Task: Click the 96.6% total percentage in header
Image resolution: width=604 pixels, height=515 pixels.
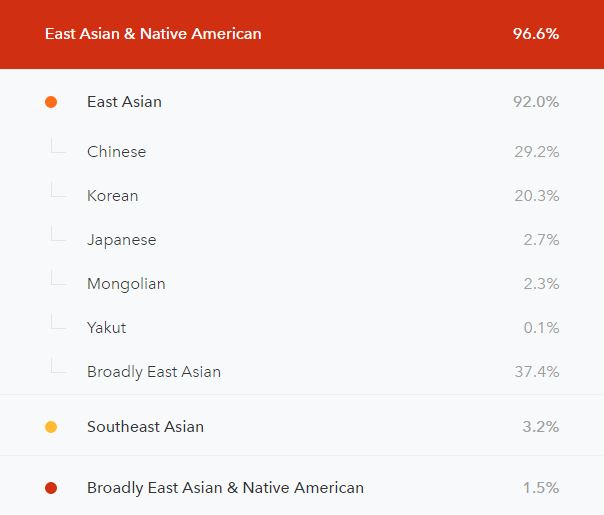Action: coord(536,34)
